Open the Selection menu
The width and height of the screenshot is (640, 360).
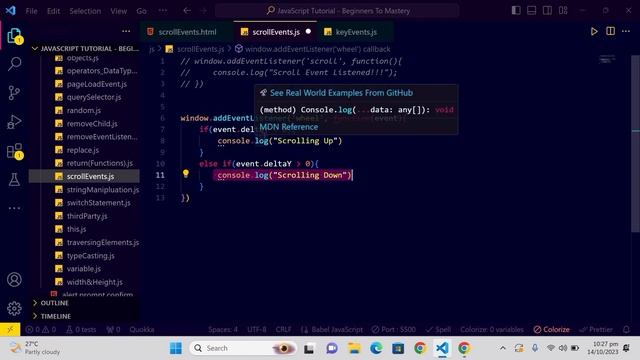tap(85, 11)
